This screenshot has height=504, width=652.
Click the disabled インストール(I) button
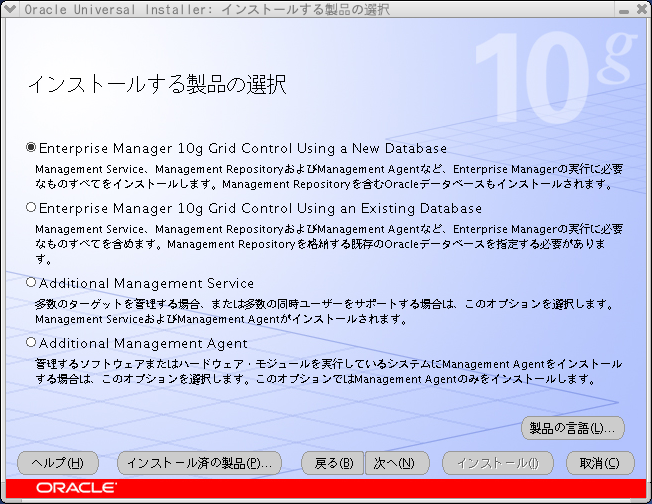(x=498, y=463)
